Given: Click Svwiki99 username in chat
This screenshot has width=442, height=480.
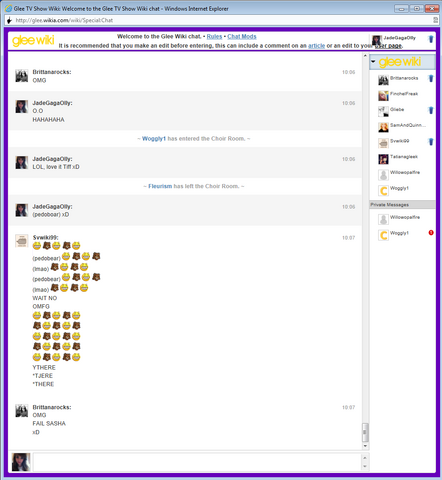Looking at the screenshot, I should 45,237.
